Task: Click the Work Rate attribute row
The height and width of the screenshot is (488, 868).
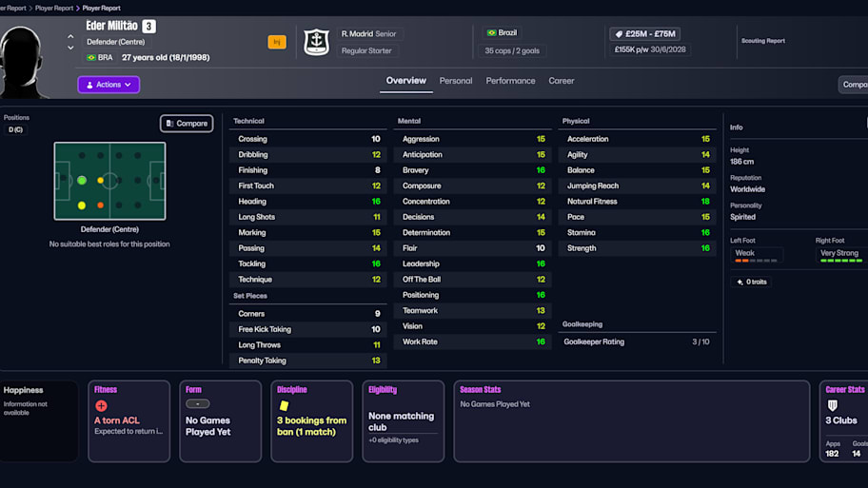Action: (473, 342)
